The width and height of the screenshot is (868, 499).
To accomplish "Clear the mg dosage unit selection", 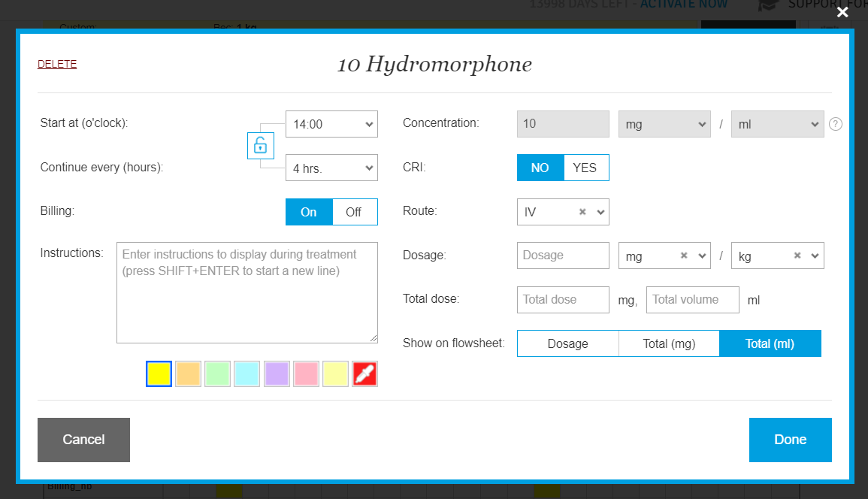I will point(684,256).
